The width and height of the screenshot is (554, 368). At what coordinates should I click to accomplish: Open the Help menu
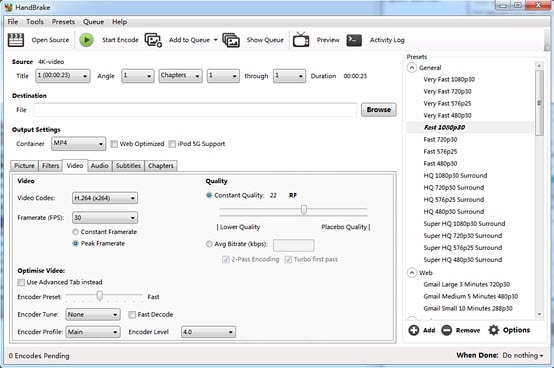(119, 22)
